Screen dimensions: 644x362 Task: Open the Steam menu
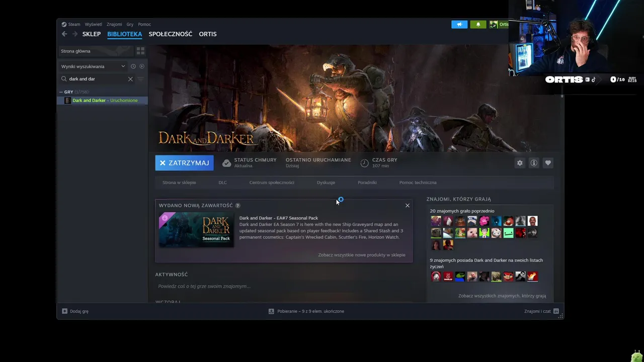[x=74, y=24]
